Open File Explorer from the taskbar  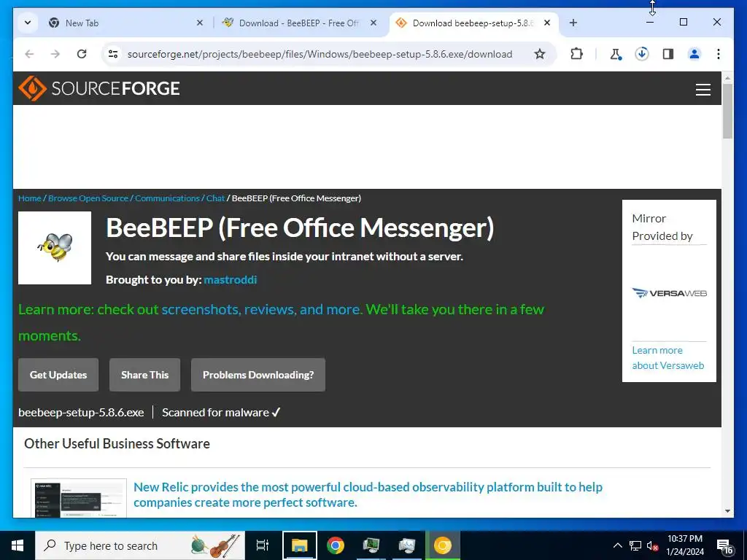(x=300, y=545)
